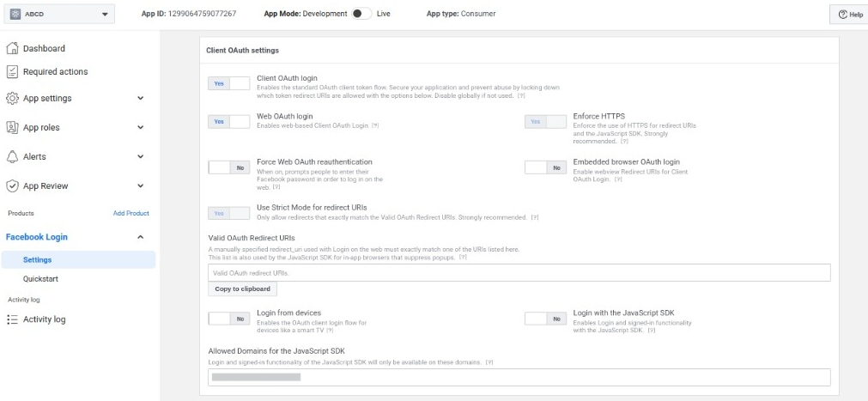Click the App roles person icon

point(12,127)
